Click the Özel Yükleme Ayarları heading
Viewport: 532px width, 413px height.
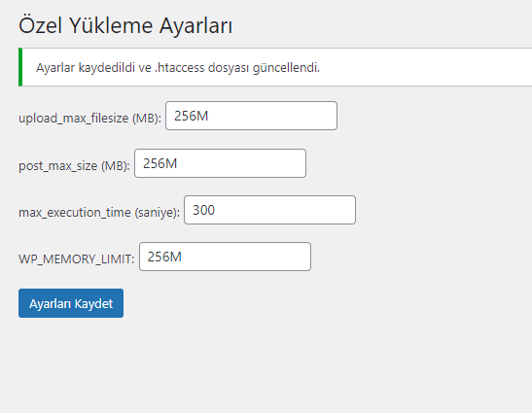click(125, 25)
